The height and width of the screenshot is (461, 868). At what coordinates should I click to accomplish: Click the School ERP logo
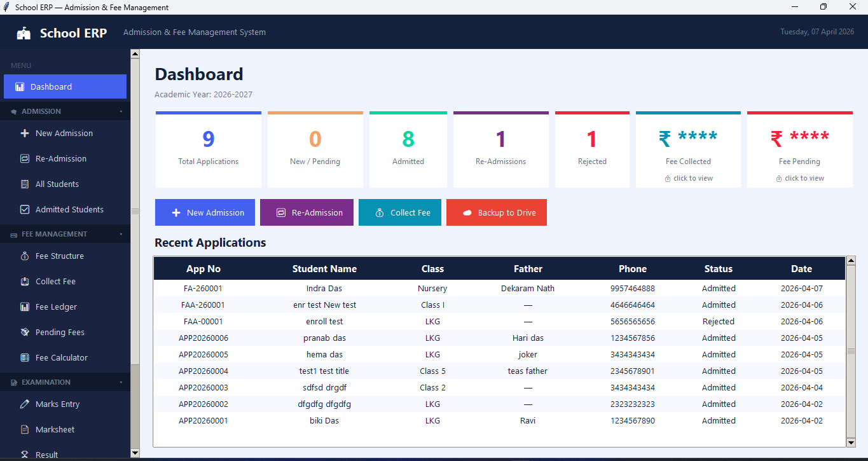pos(61,32)
